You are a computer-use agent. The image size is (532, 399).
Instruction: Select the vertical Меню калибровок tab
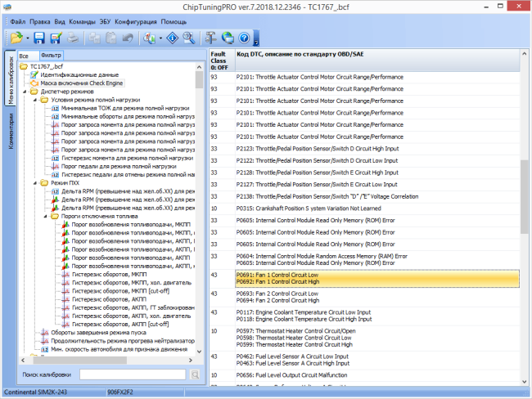pyautogui.click(x=11, y=78)
